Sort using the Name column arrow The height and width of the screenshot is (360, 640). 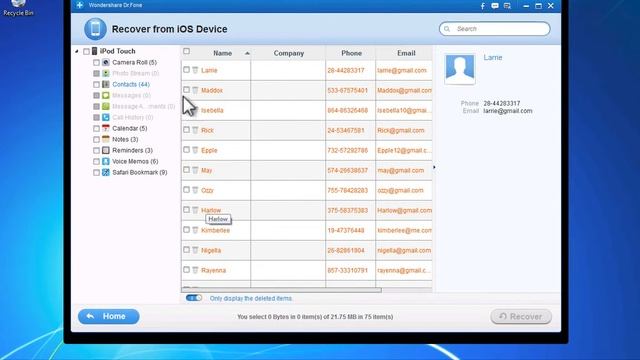coord(247,53)
